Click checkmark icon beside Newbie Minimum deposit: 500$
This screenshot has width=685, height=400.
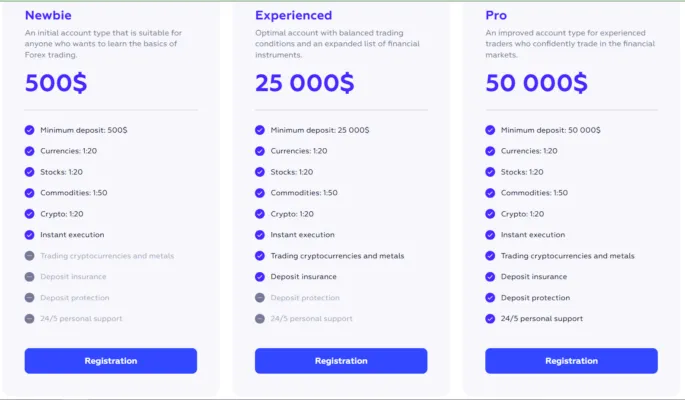(30, 130)
